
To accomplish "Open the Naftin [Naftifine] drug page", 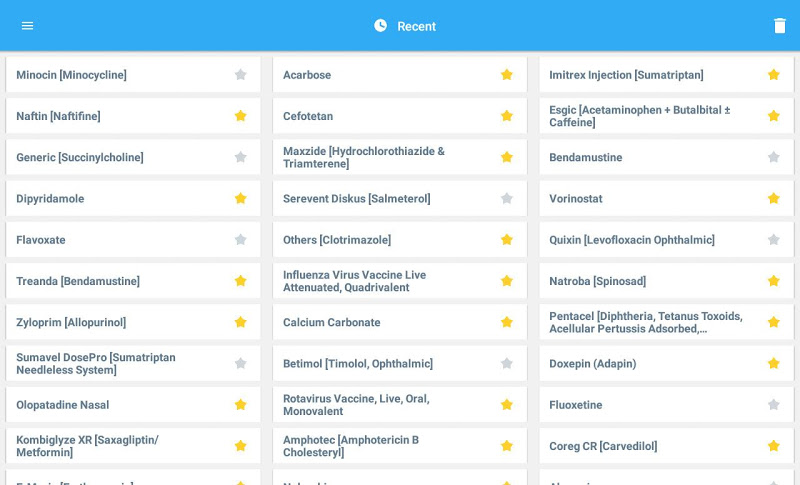I will (x=133, y=116).
